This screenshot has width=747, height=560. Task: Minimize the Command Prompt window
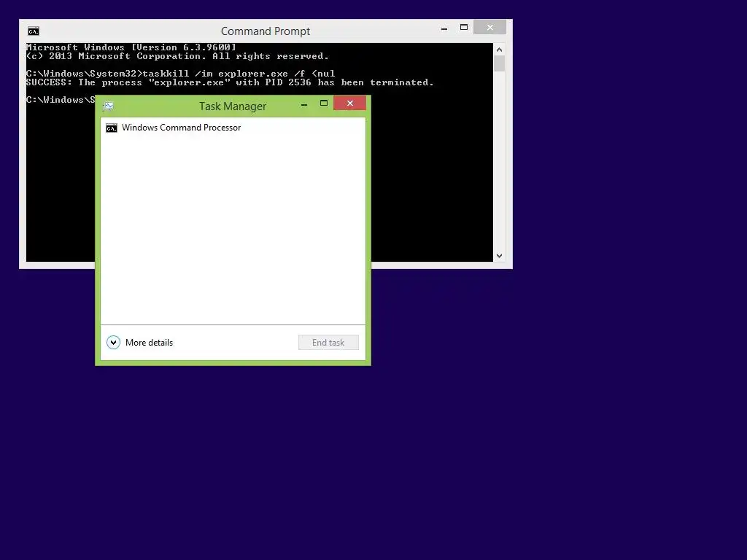coord(444,28)
